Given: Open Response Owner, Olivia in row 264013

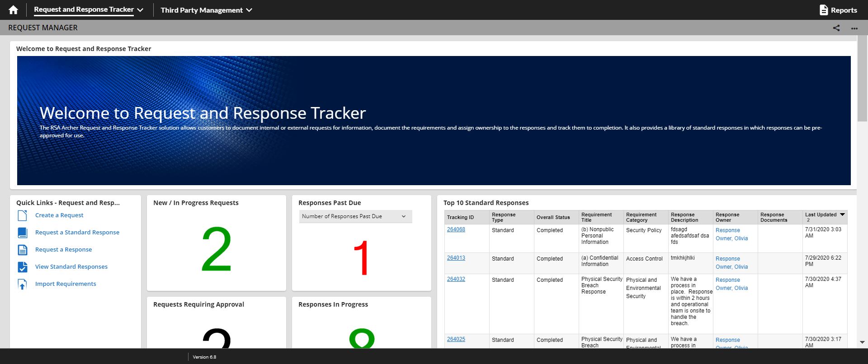Looking at the screenshot, I should point(731,263).
